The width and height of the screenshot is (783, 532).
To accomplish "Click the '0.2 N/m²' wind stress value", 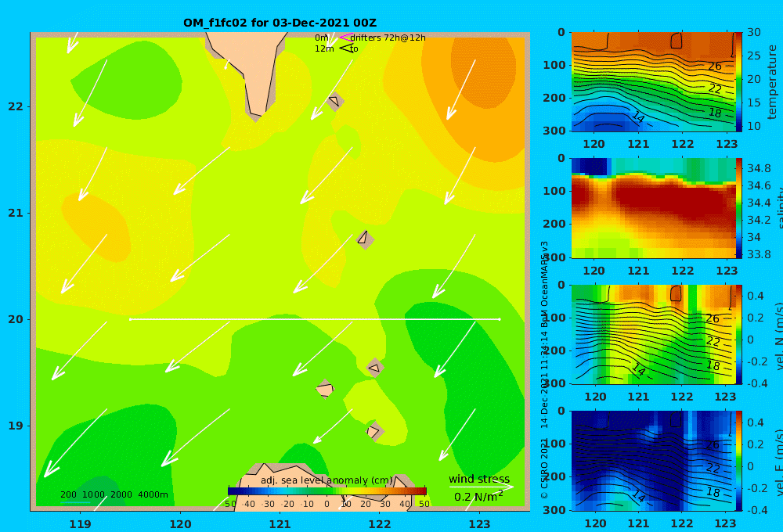I will (x=478, y=497).
